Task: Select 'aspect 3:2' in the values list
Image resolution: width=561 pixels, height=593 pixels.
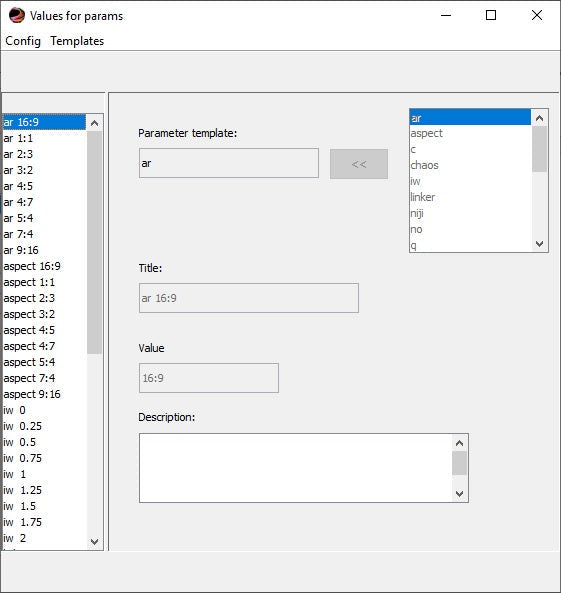Action: click(x=44, y=314)
